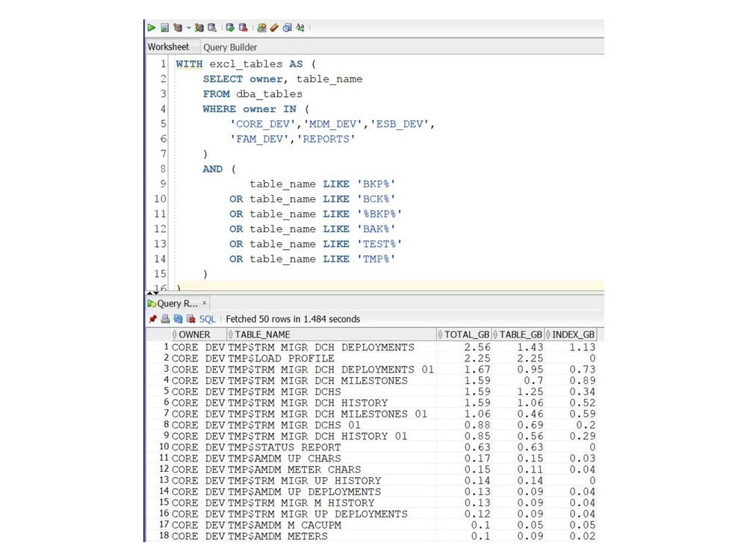Click the sort arrows beside INDEX_GB
This screenshot has width=747, height=560.
(x=548, y=335)
